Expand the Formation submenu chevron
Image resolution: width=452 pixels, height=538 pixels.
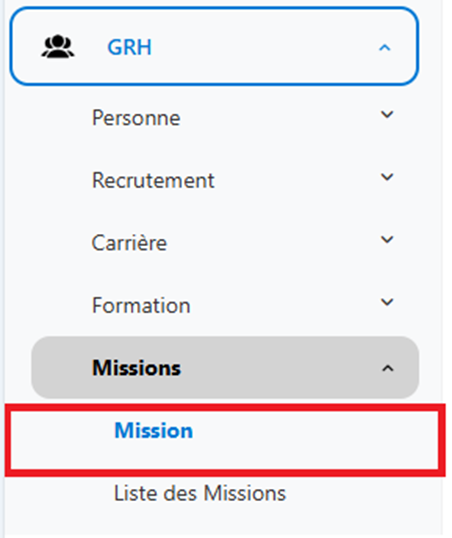[x=387, y=303]
